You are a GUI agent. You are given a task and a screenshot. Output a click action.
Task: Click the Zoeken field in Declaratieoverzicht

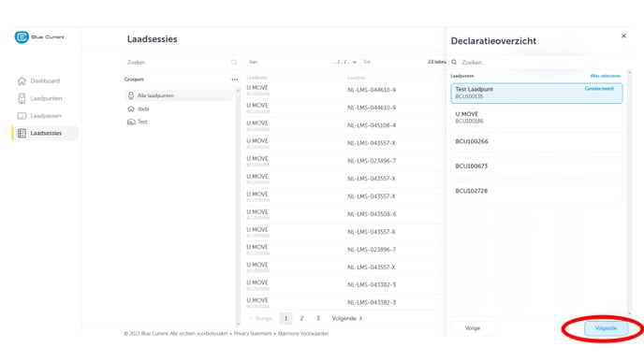[538, 63]
